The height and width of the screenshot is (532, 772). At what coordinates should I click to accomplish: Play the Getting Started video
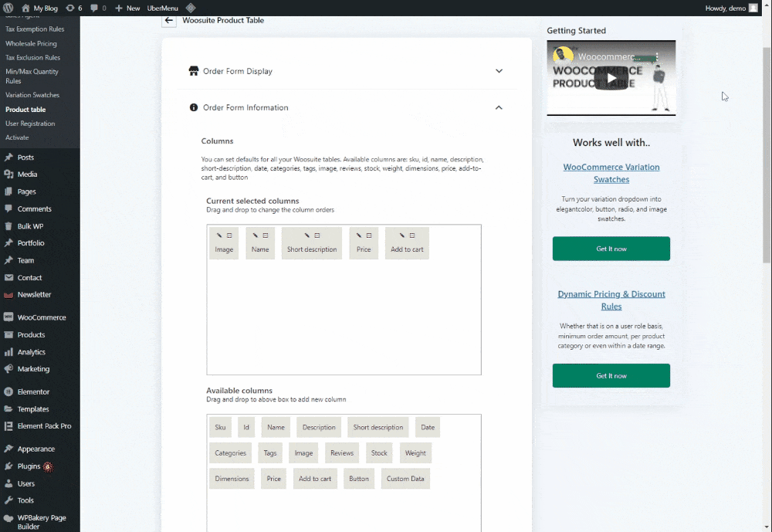(x=611, y=78)
